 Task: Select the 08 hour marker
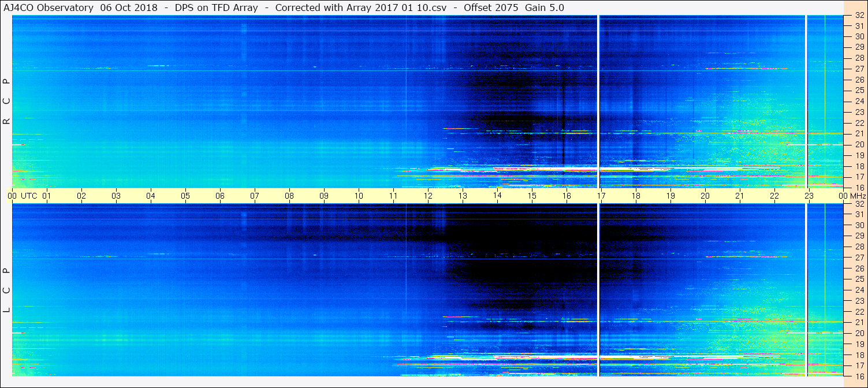(289, 196)
